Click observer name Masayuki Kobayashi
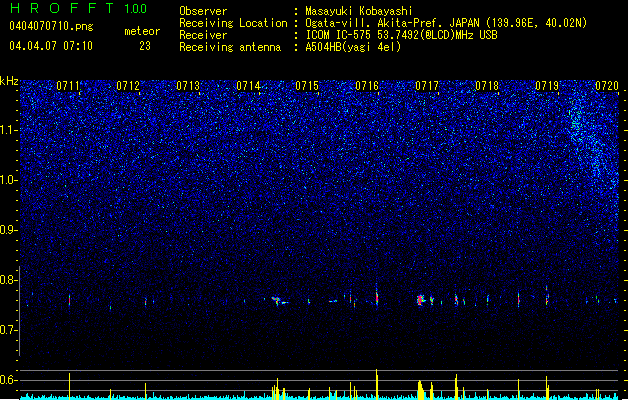Image resolution: width=629 pixels, height=400 pixels. (x=359, y=11)
